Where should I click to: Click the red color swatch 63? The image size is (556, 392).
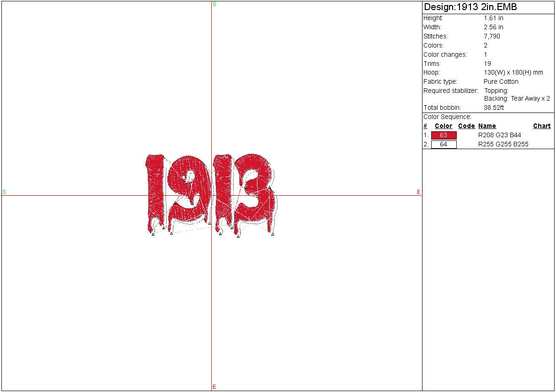pyautogui.click(x=444, y=135)
